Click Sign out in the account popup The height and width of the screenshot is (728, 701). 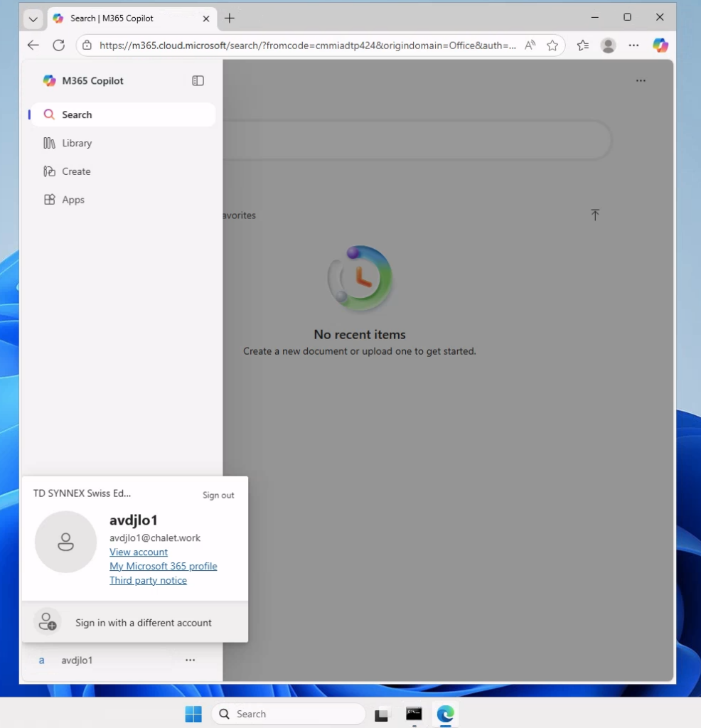pos(218,496)
